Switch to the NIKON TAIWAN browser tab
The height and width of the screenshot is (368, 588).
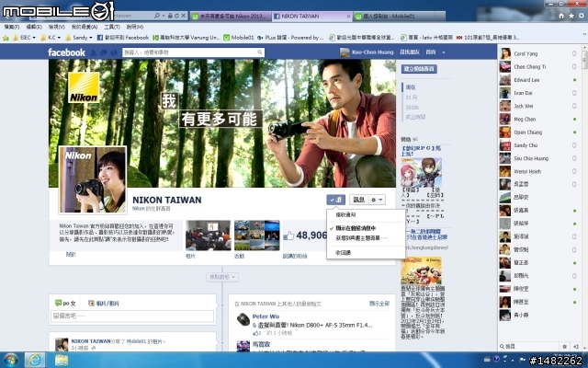point(311,17)
